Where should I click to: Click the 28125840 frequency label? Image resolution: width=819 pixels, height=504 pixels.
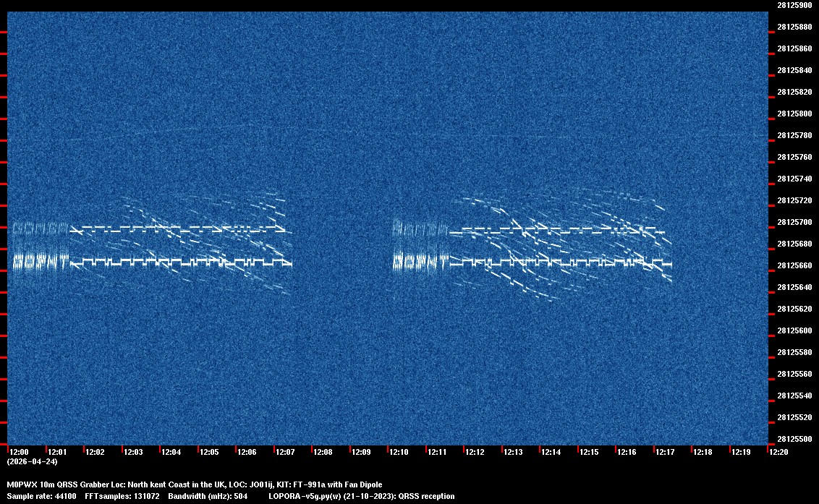[x=793, y=70]
